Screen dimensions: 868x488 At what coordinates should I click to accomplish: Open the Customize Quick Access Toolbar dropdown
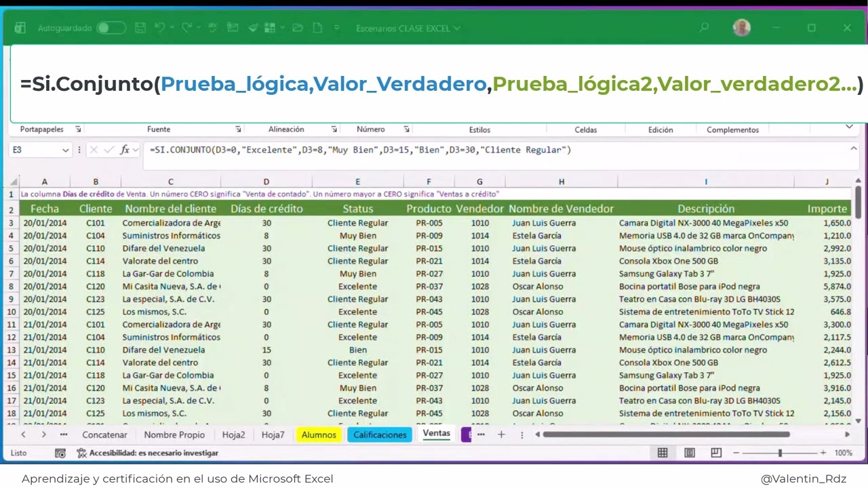pos(337,28)
